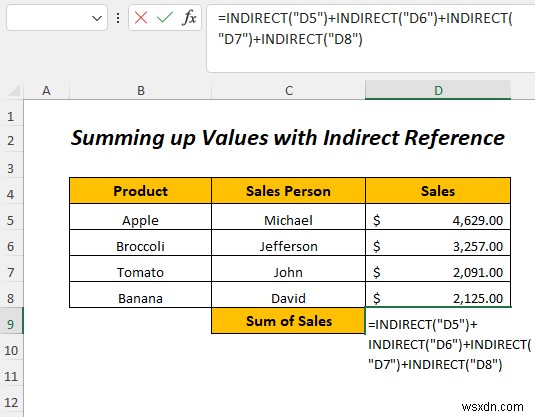
Task: Select row 5 header
Action: click(x=11, y=220)
